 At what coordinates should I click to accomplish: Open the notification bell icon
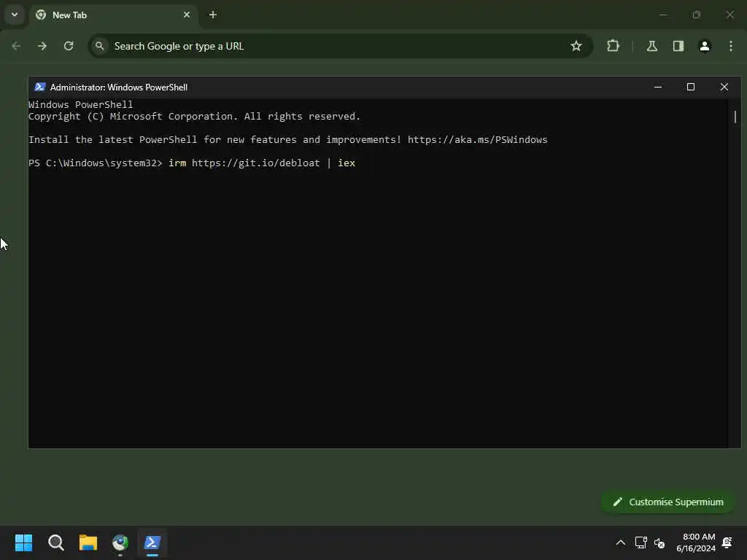727,542
